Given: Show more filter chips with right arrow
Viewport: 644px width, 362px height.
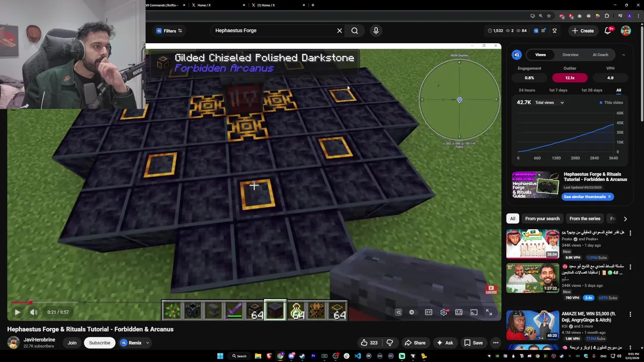Looking at the screenshot, I should pyautogui.click(x=625, y=219).
